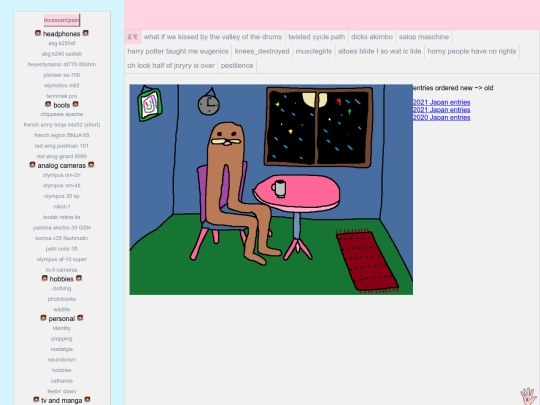Click the face icon right of analog cameras
Image resolution: width=540 pixels, height=405 pixels.
pos(91,165)
